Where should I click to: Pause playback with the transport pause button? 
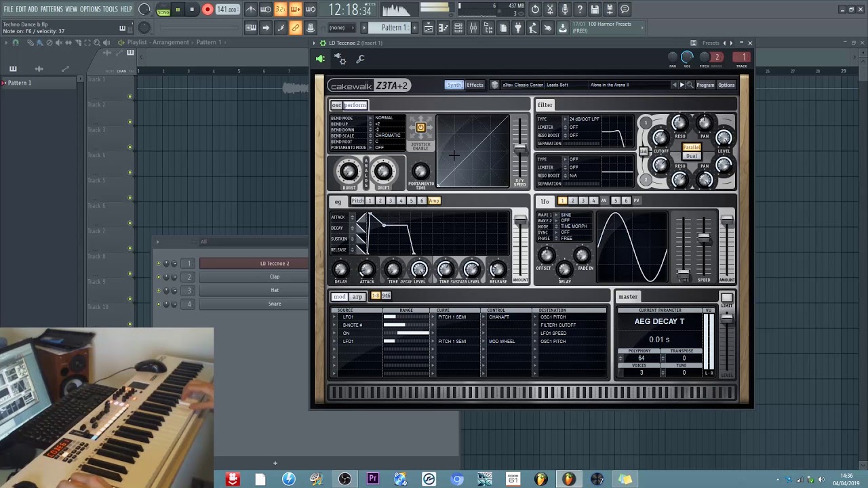[x=178, y=9]
